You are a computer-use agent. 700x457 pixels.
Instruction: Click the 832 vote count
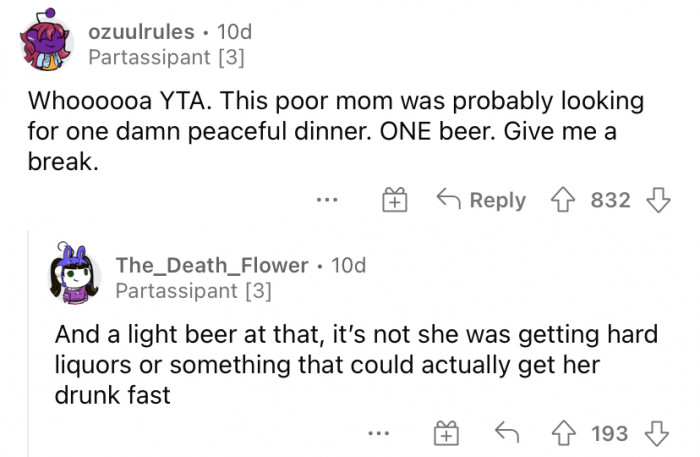point(610,200)
